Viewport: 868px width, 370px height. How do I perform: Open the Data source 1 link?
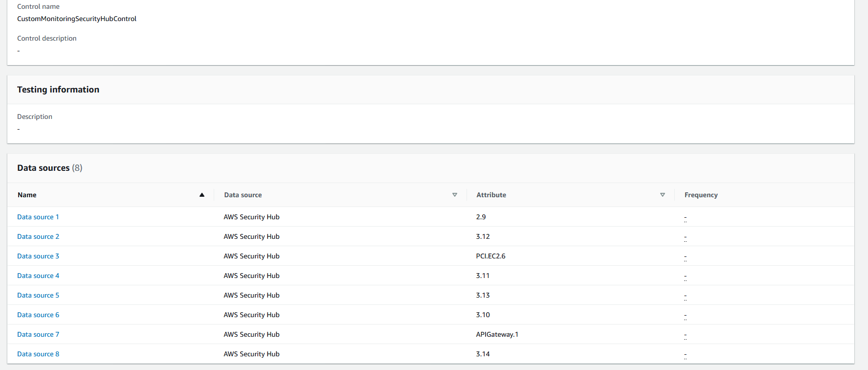38,217
